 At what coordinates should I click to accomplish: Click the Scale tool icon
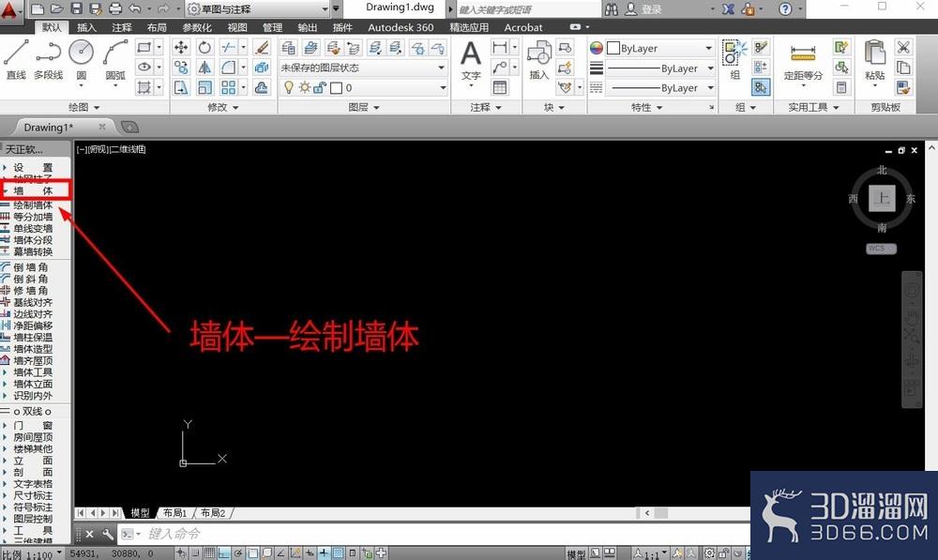click(204, 87)
